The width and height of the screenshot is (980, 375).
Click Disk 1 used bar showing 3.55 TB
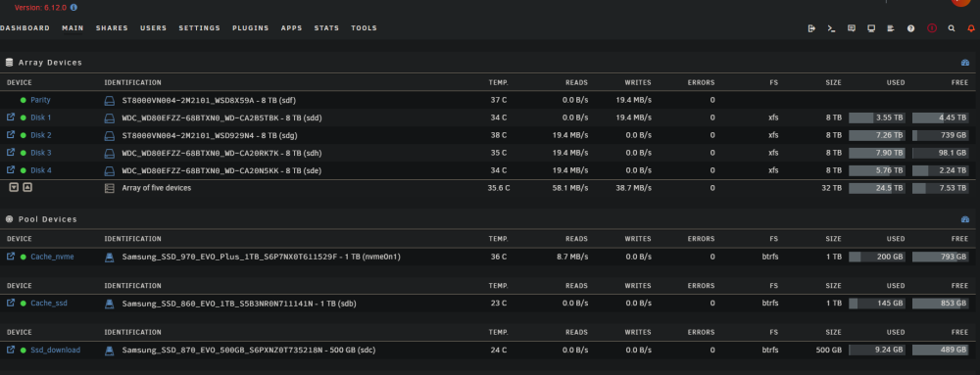[x=877, y=117]
